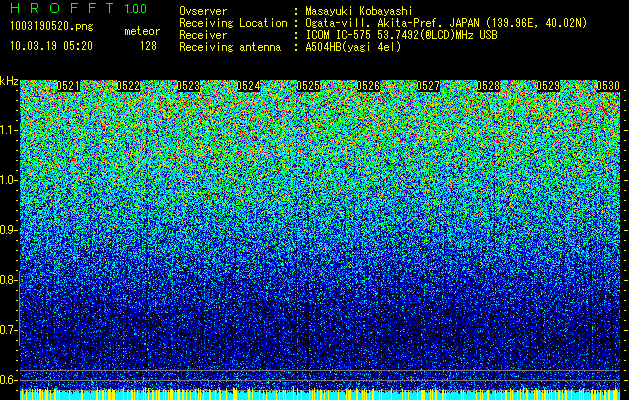Select the filename 1003190520.png
The image size is (629, 400).
[x=52, y=26]
